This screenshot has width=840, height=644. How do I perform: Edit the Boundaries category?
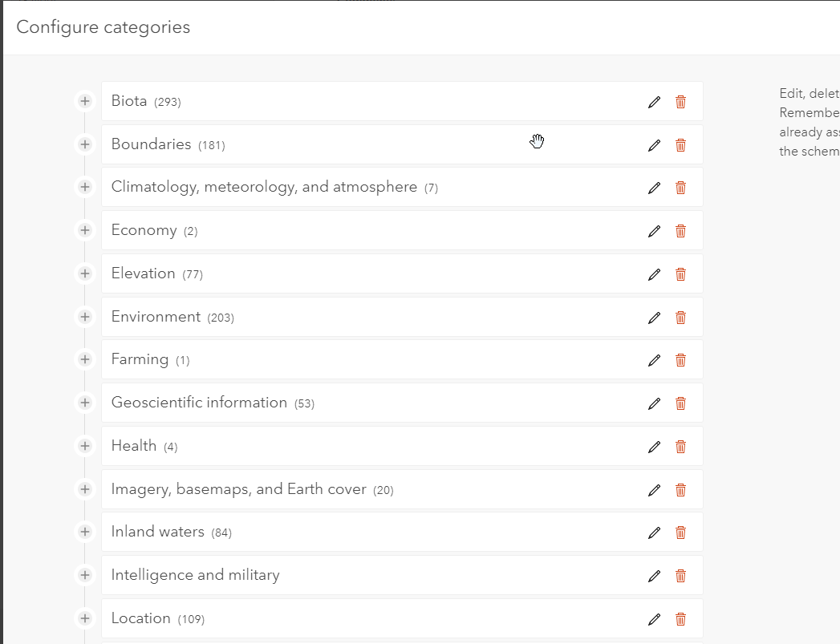point(654,145)
